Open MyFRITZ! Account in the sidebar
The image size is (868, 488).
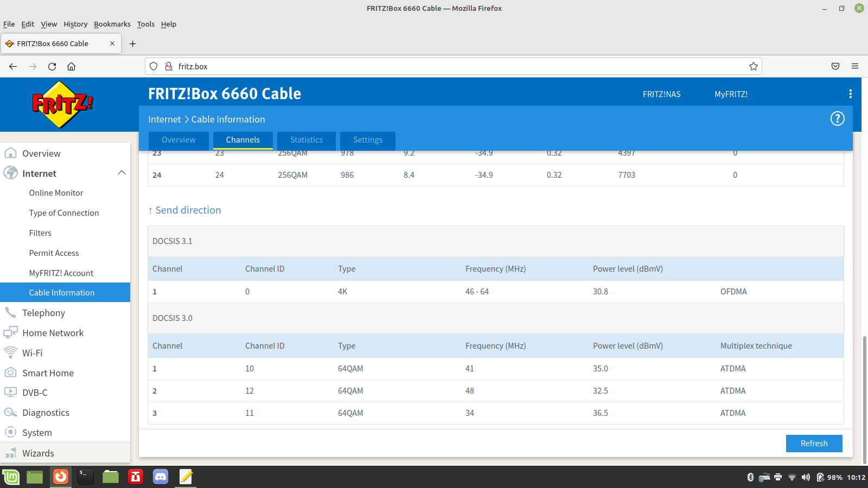click(61, 273)
